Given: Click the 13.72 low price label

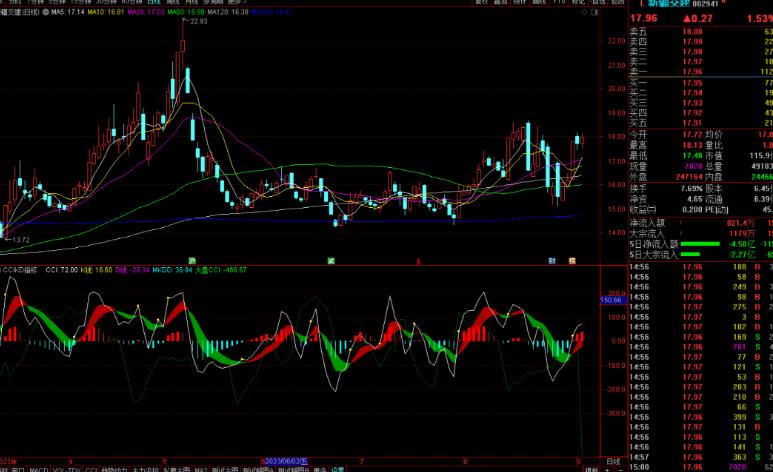Looking at the screenshot, I should click(21, 240).
